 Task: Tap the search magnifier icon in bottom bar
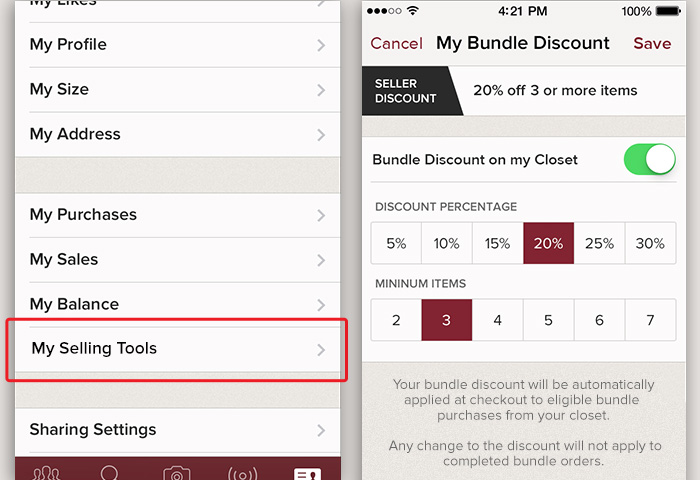110,473
